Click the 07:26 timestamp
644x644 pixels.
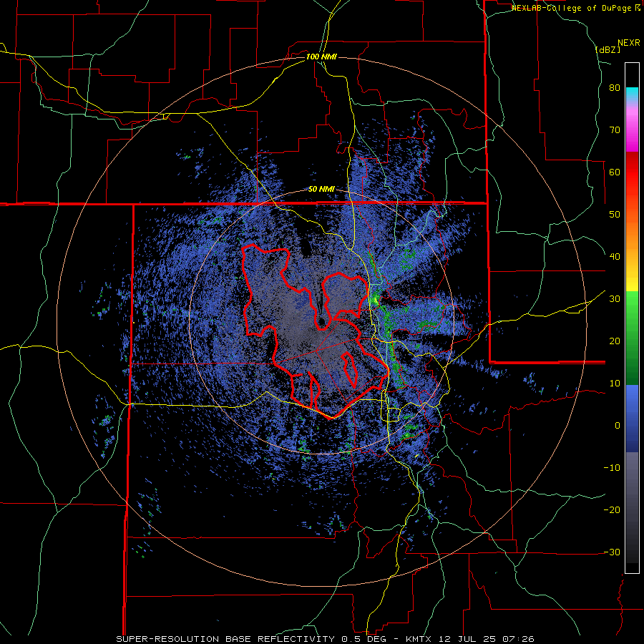[517, 639]
